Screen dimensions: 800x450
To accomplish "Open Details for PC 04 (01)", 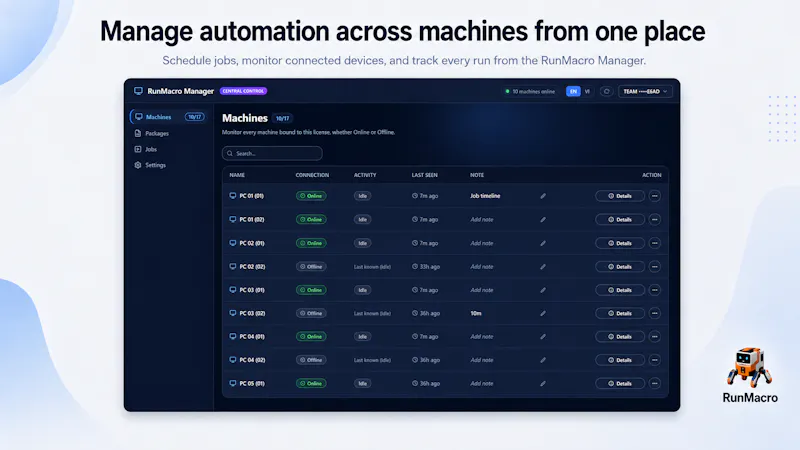I will [x=619, y=337].
